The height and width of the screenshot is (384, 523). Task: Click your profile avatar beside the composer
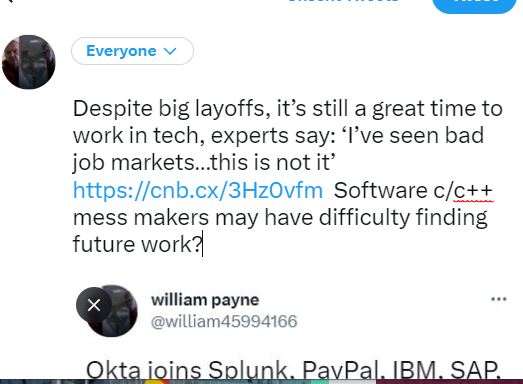coord(29,62)
